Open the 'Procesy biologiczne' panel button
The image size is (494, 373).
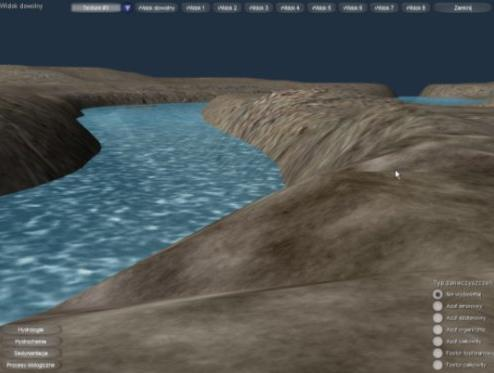point(31,365)
